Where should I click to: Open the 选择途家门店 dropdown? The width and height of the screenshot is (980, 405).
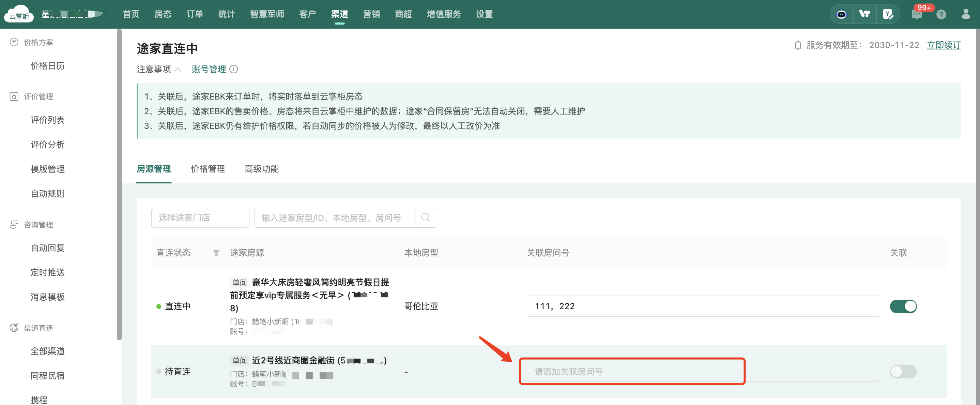click(x=200, y=218)
